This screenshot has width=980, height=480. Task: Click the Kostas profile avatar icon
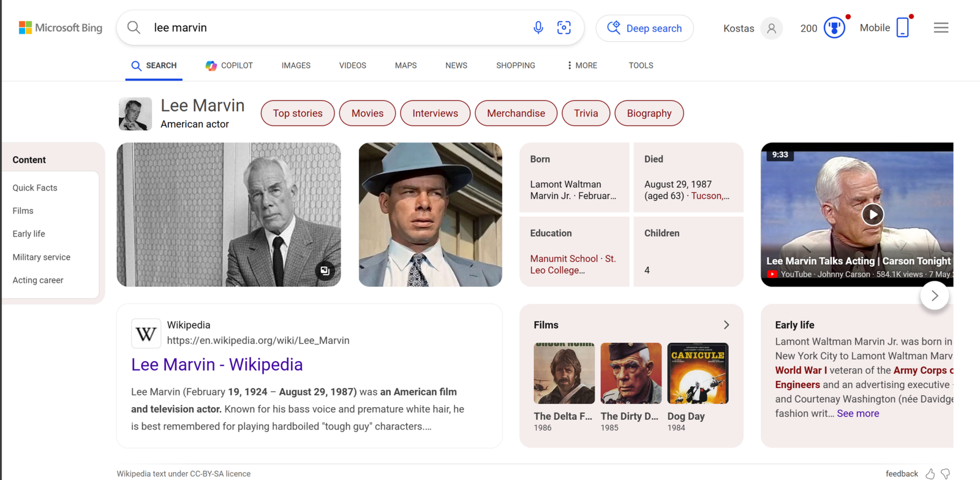point(771,28)
